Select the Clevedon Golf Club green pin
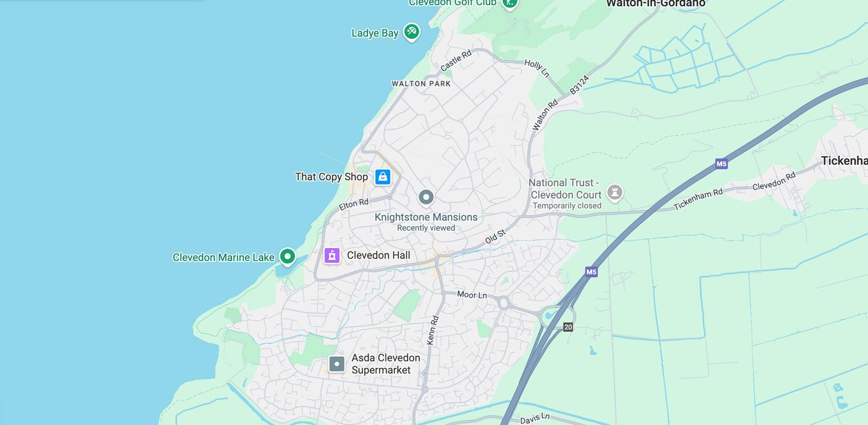Image resolution: width=868 pixels, height=425 pixels. [509, 4]
